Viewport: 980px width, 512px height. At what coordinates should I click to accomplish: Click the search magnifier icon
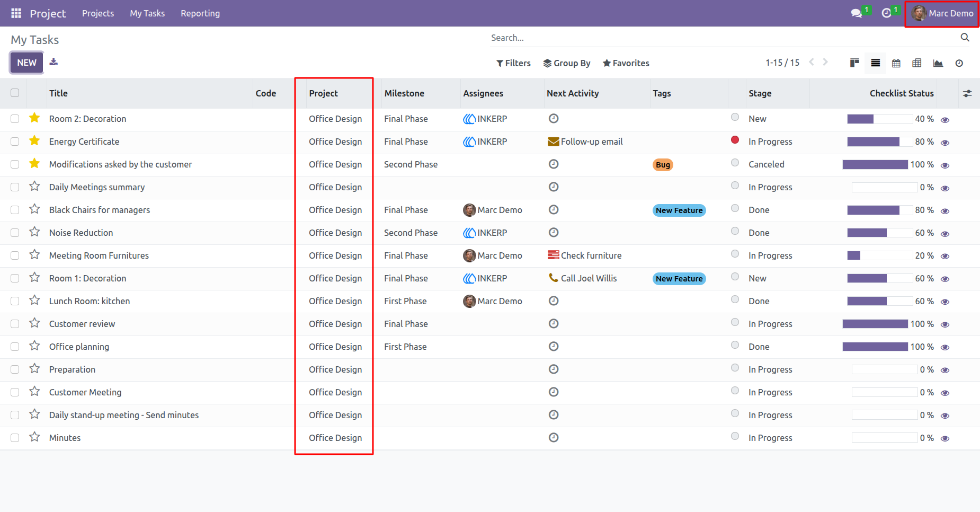[x=965, y=37]
